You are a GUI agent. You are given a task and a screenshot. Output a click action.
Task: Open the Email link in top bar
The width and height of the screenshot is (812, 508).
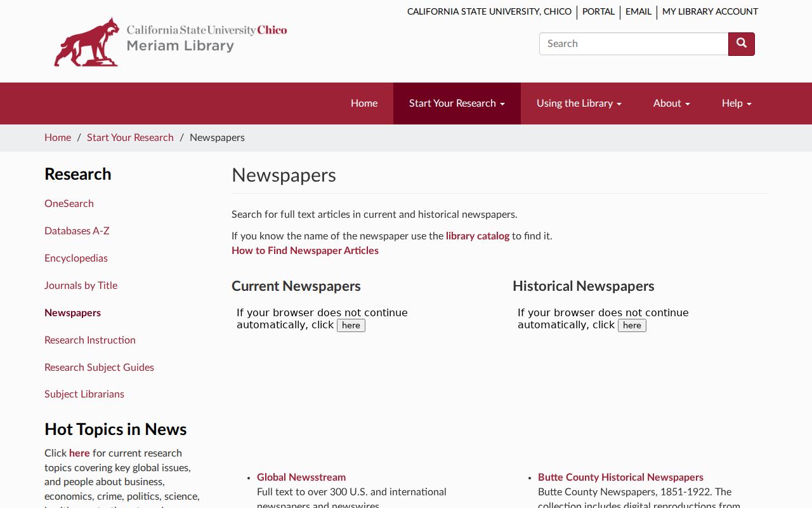coord(638,11)
